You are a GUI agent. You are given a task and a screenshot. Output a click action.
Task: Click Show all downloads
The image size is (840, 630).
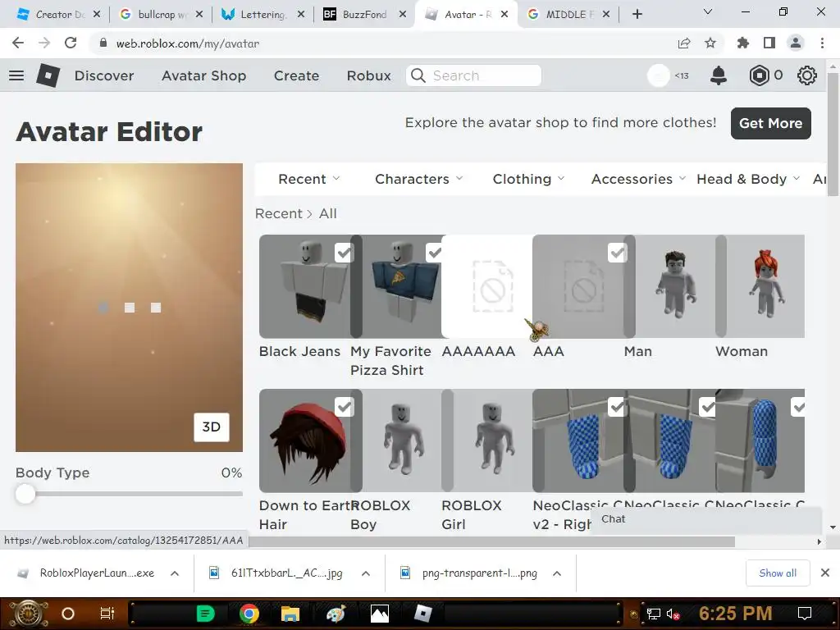tap(778, 573)
